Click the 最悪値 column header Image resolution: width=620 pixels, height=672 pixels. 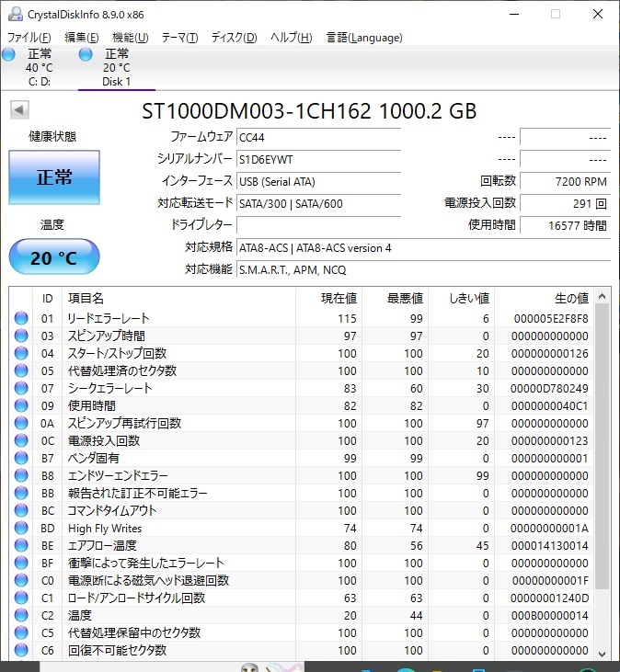click(395, 298)
